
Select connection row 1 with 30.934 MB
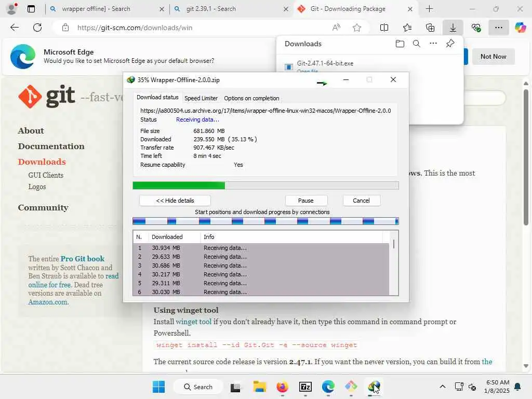(x=261, y=248)
